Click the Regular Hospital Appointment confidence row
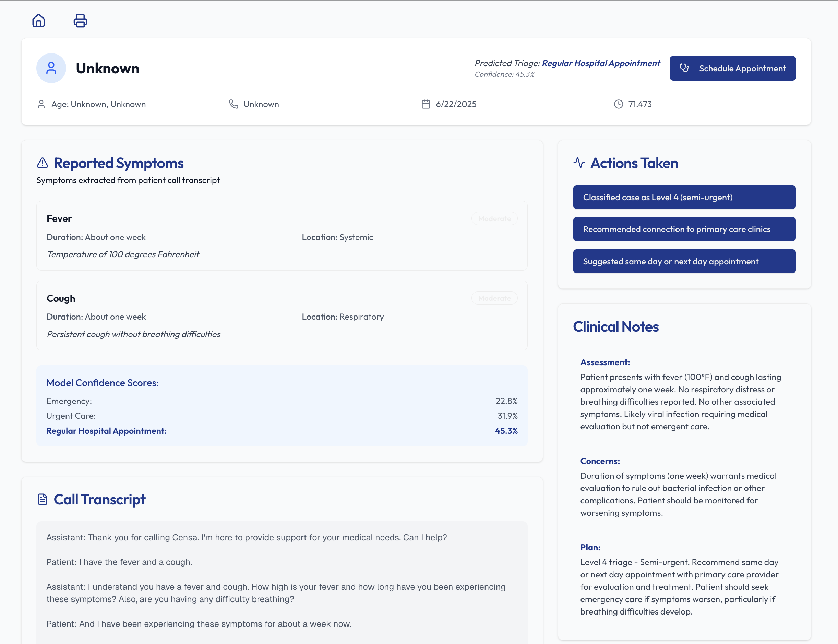The image size is (838, 644). coord(282,431)
